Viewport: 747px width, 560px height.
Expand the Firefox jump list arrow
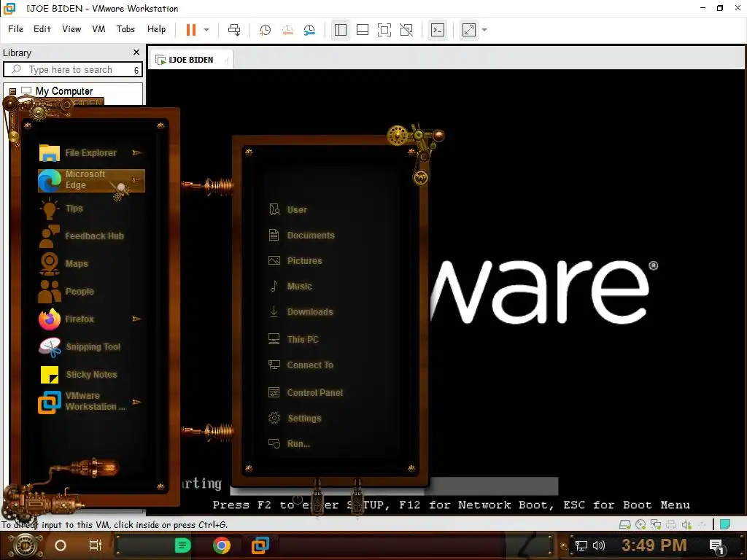(136, 319)
